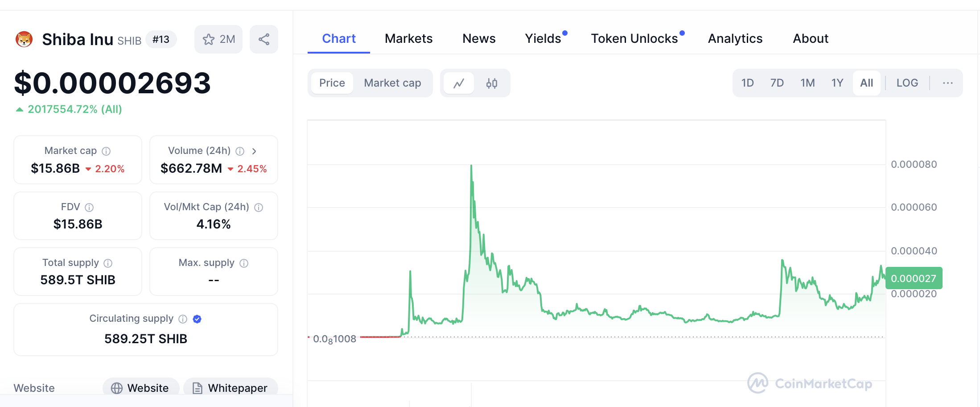Switch to candlestick chart view icon
This screenshot has height=407, width=980.
coord(492,83)
